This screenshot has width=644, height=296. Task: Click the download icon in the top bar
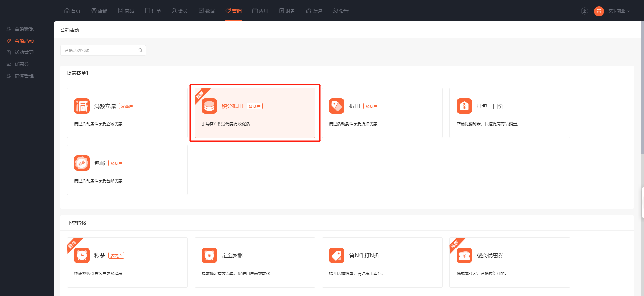pyautogui.click(x=585, y=11)
